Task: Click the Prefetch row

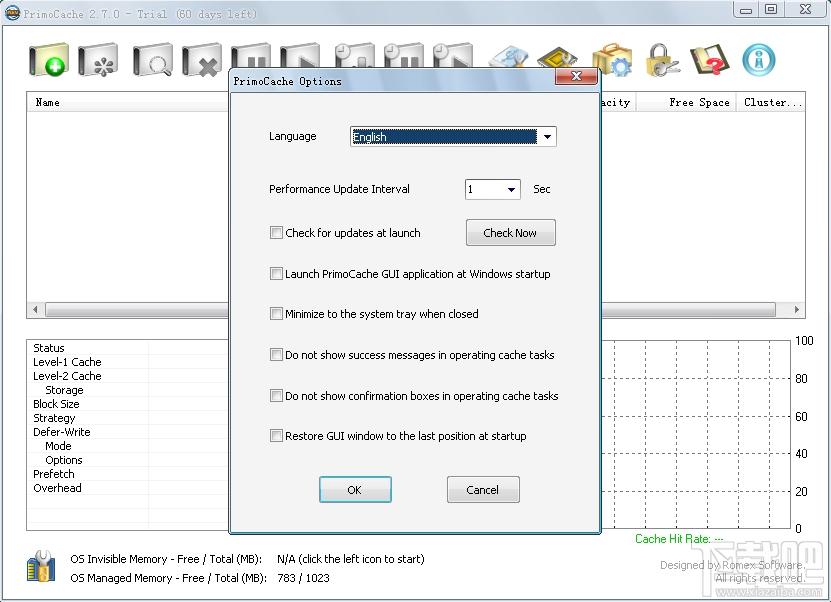Action: pos(128,474)
